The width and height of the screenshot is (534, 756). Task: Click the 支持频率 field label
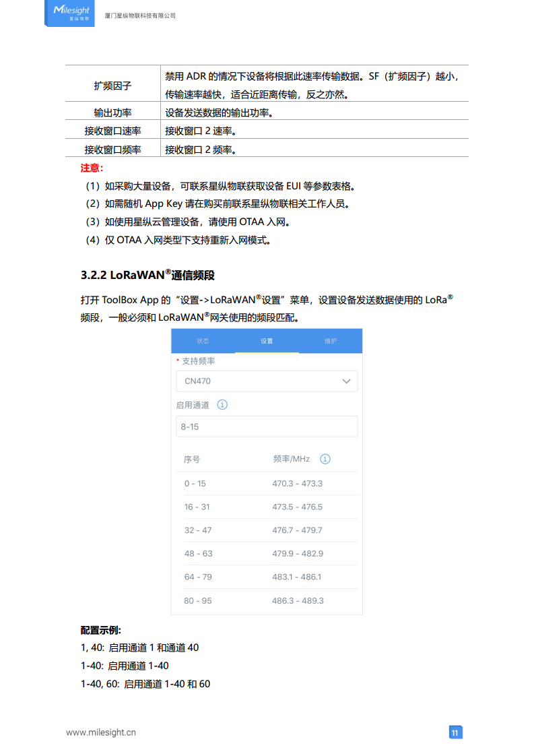[x=198, y=361]
